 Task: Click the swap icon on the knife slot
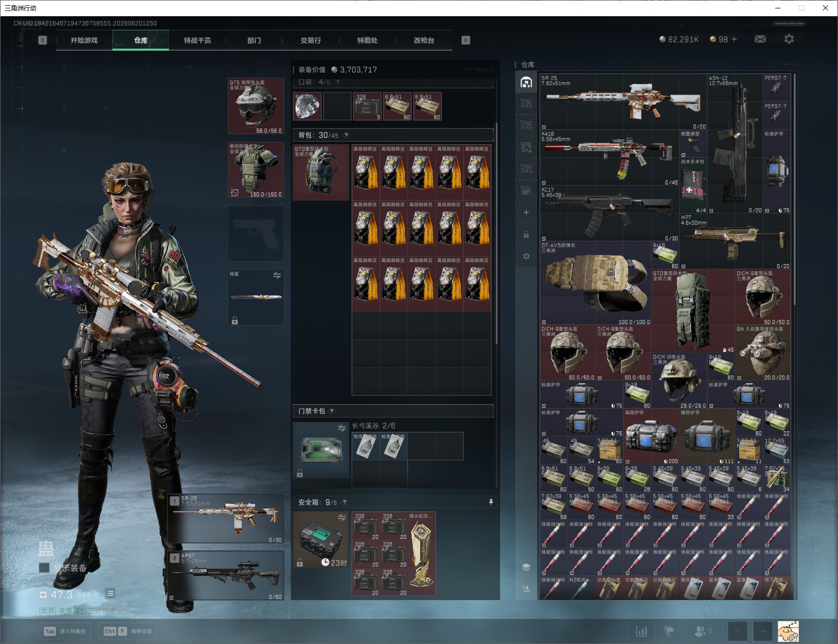(277, 275)
